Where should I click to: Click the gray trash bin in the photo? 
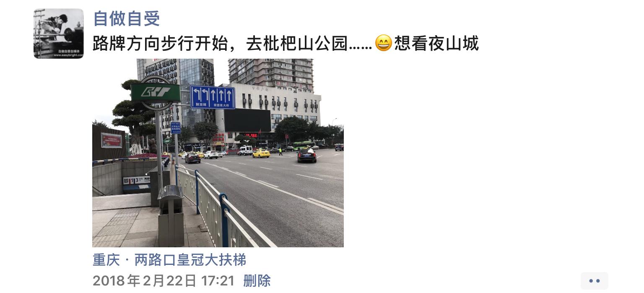click(171, 216)
